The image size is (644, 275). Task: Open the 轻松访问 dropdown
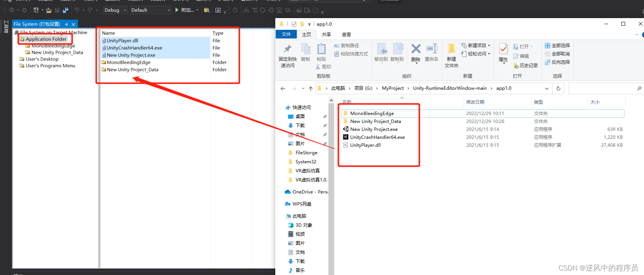point(476,54)
